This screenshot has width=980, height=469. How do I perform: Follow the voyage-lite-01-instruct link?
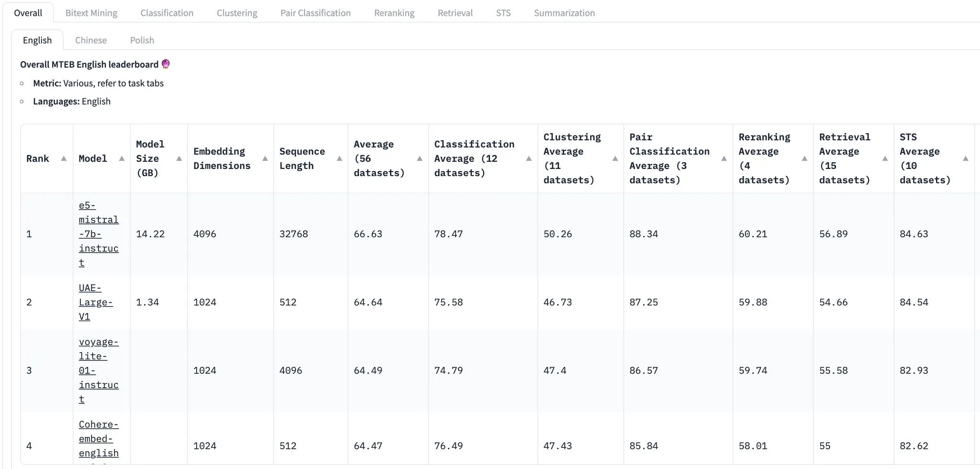(x=98, y=370)
